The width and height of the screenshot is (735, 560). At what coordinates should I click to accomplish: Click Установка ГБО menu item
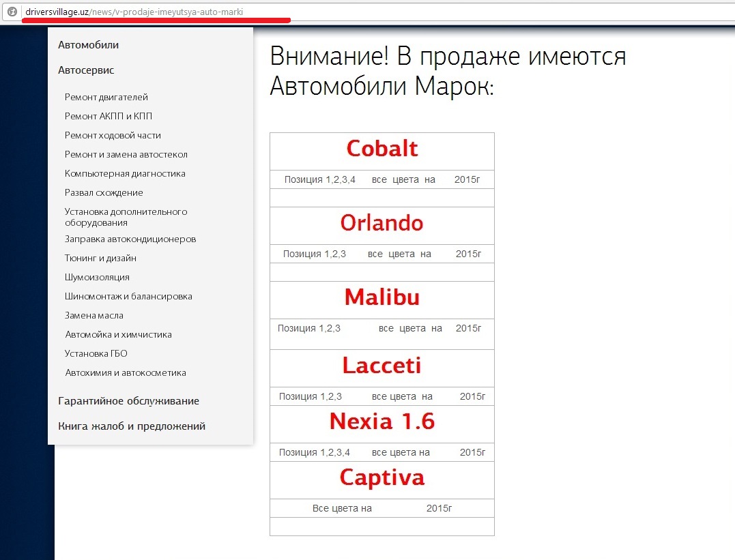tap(96, 354)
